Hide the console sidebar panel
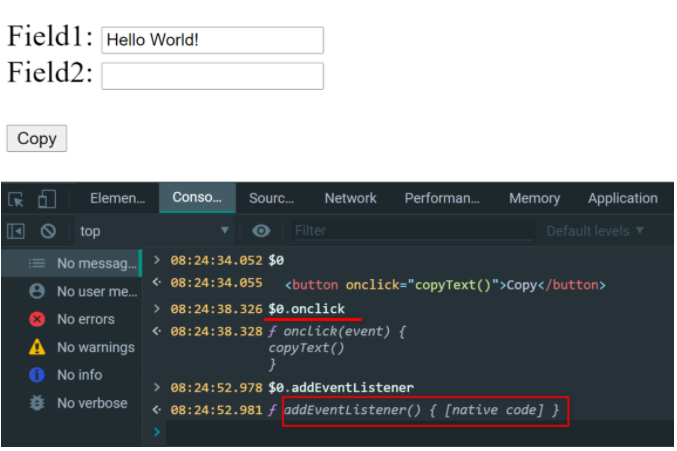Screen dimensions: 677x451 (x=16, y=231)
